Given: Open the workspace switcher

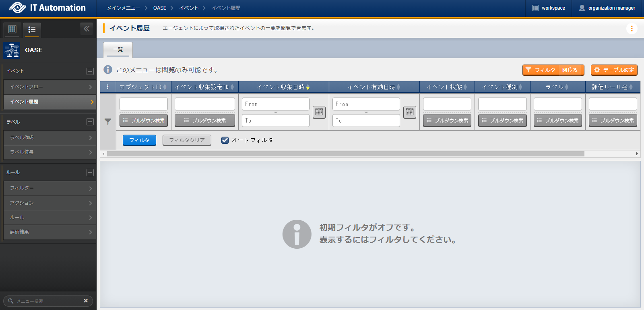Looking at the screenshot, I should 549,8.
